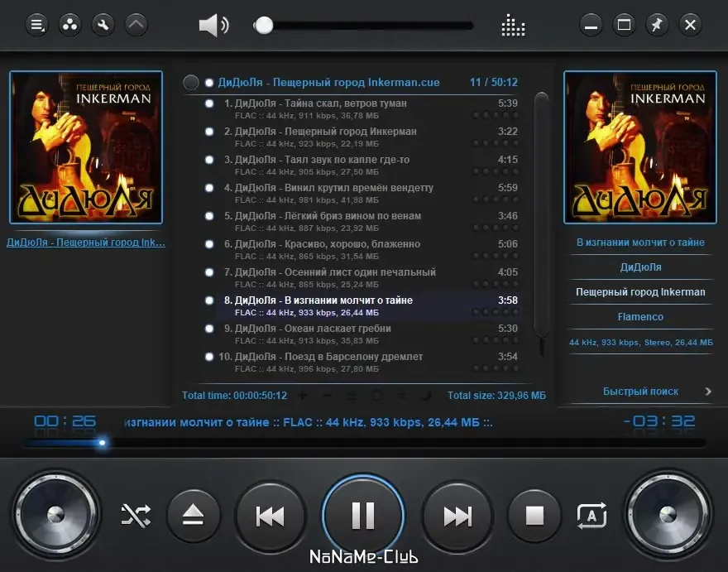Seek on the track progress bar
Viewport: 728px width, 572px height.
click(365, 443)
